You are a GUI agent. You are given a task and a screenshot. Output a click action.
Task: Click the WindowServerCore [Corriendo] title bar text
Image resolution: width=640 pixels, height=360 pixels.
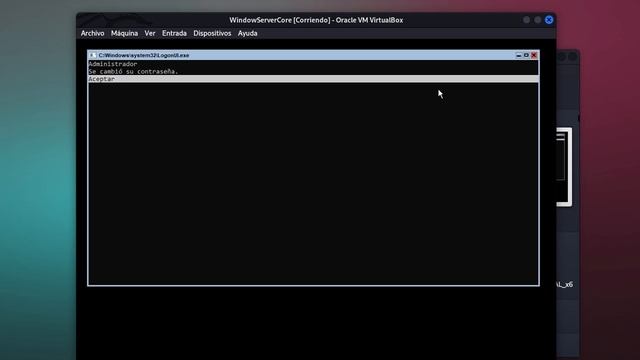[316, 20]
